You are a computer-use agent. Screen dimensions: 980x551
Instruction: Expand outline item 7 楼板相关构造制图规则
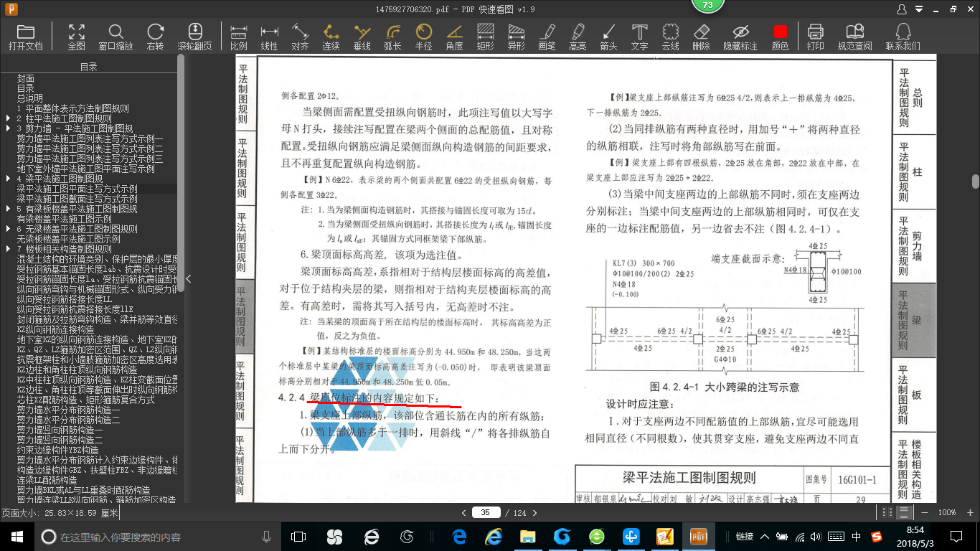tap(9, 249)
